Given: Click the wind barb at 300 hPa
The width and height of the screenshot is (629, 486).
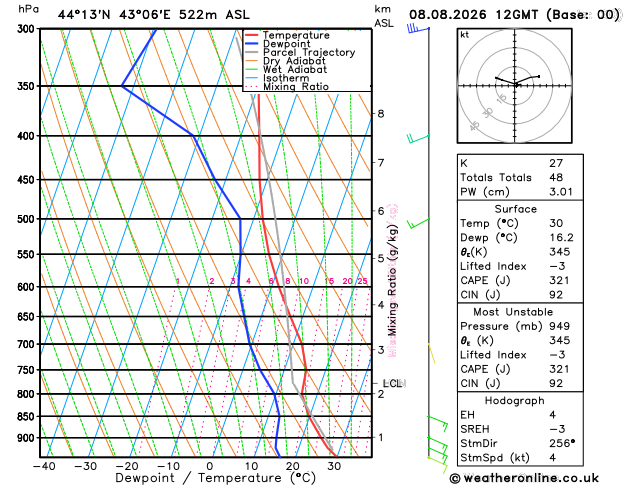Looking at the screenshot, I should click(418, 29).
